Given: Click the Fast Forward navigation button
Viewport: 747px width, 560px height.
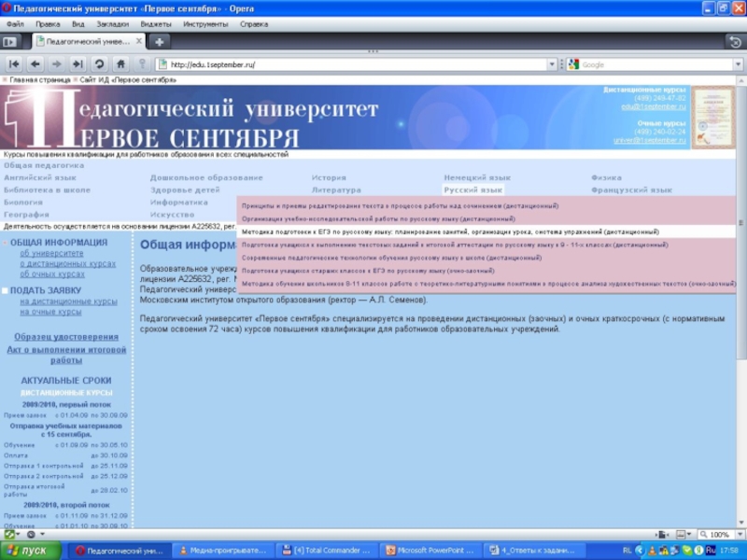Looking at the screenshot, I should tap(78, 63).
